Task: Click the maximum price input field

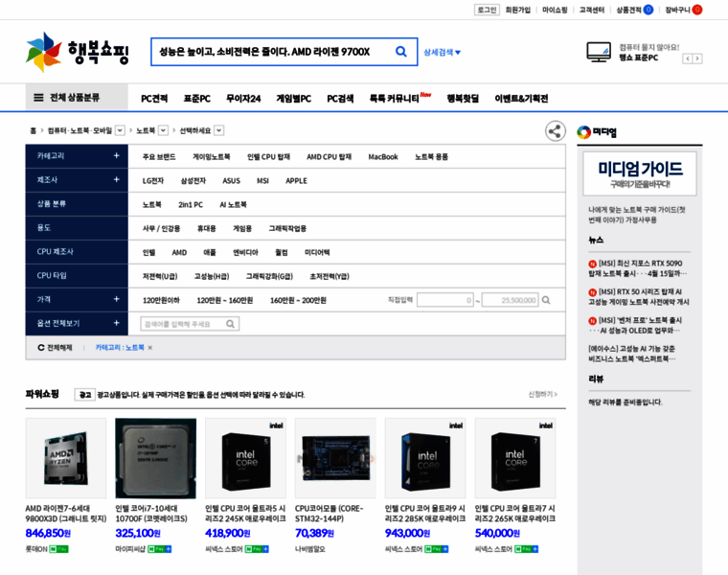Action: (510, 300)
